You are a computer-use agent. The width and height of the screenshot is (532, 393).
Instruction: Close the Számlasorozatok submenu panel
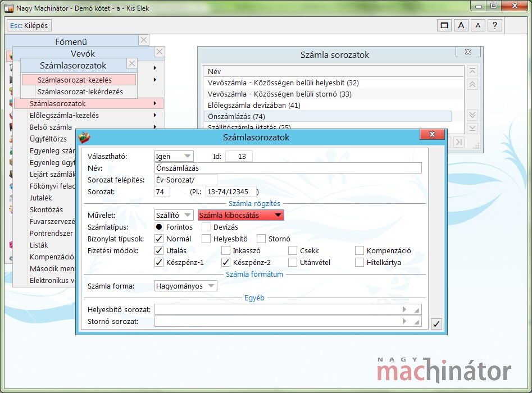[x=132, y=63]
